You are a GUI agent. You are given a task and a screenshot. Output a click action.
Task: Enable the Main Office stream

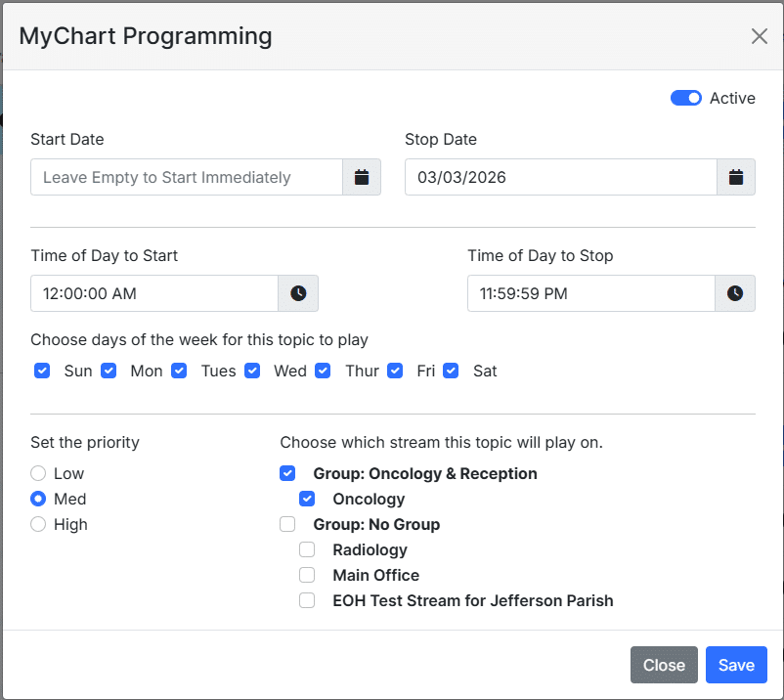click(x=307, y=575)
